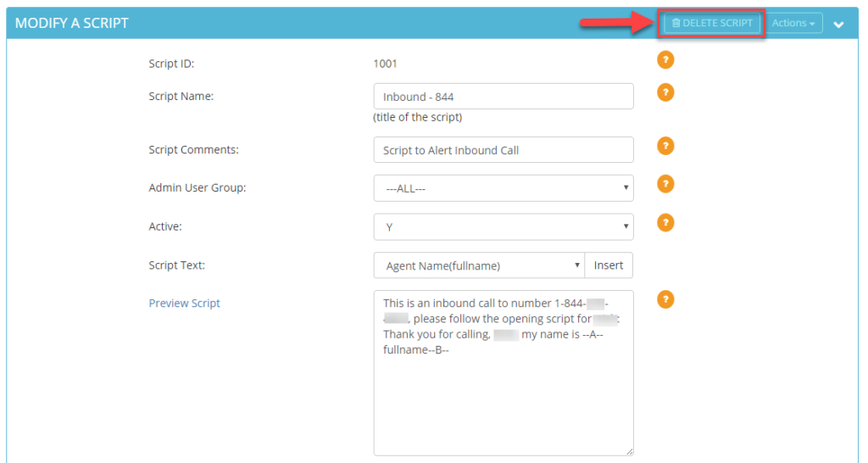The width and height of the screenshot is (868, 463).
Task: Click into the Script Name input field
Action: coord(504,97)
